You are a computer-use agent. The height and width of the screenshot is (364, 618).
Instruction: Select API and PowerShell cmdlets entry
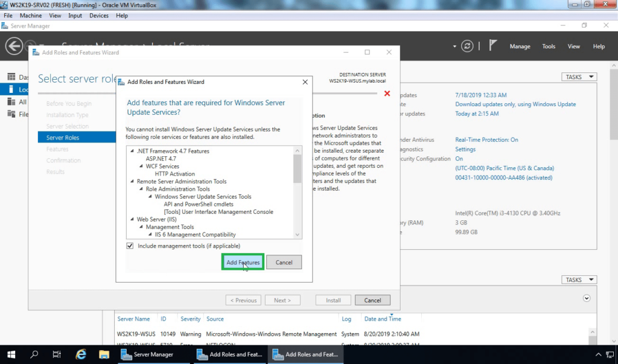click(x=199, y=204)
